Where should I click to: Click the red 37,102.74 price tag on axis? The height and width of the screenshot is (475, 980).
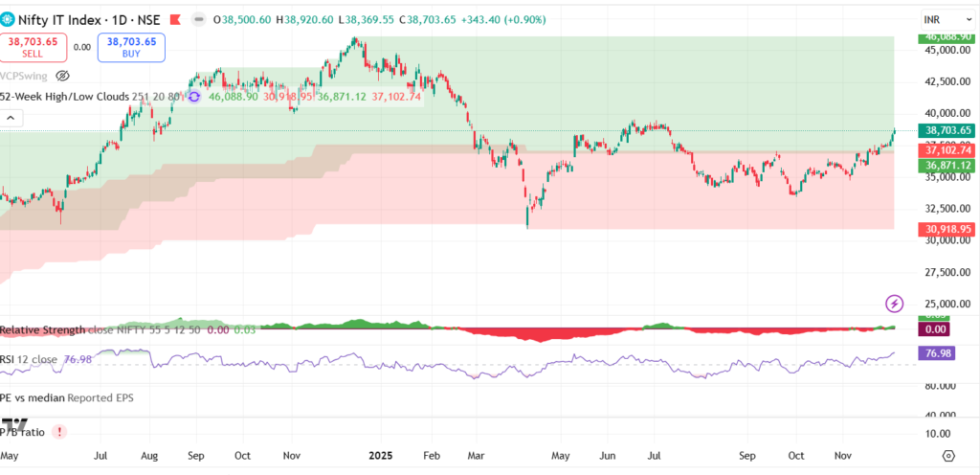coord(945,150)
